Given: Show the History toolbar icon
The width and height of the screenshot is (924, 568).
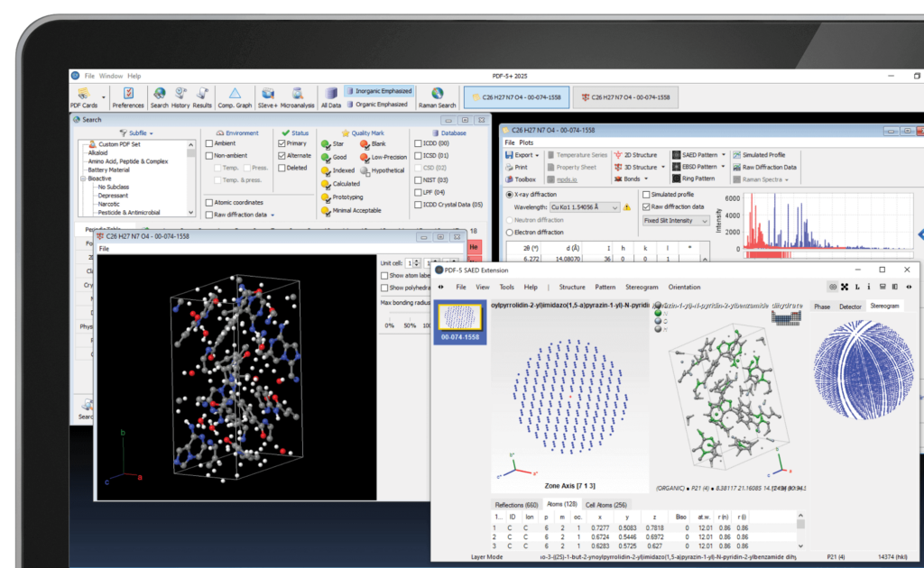Looking at the screenshot, I should coord(181,93).
